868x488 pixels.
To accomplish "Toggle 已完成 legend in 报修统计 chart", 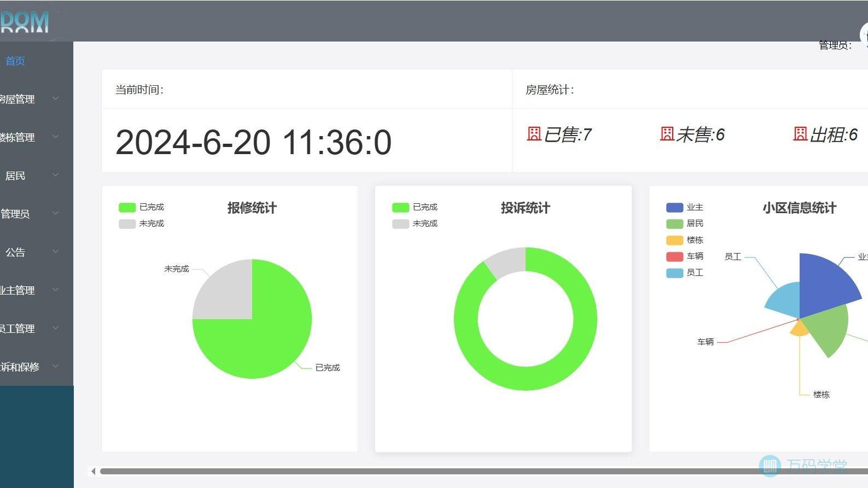I will [x=141, y=207].
